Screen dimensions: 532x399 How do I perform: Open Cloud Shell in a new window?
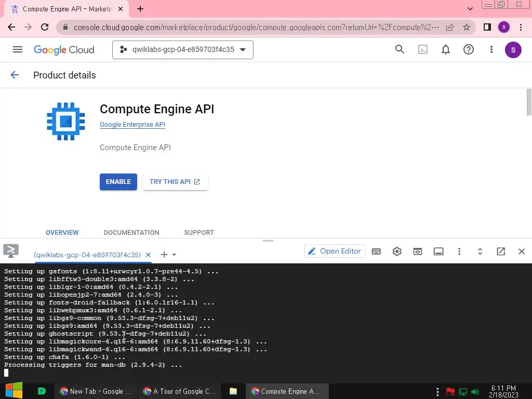point(501,251)
